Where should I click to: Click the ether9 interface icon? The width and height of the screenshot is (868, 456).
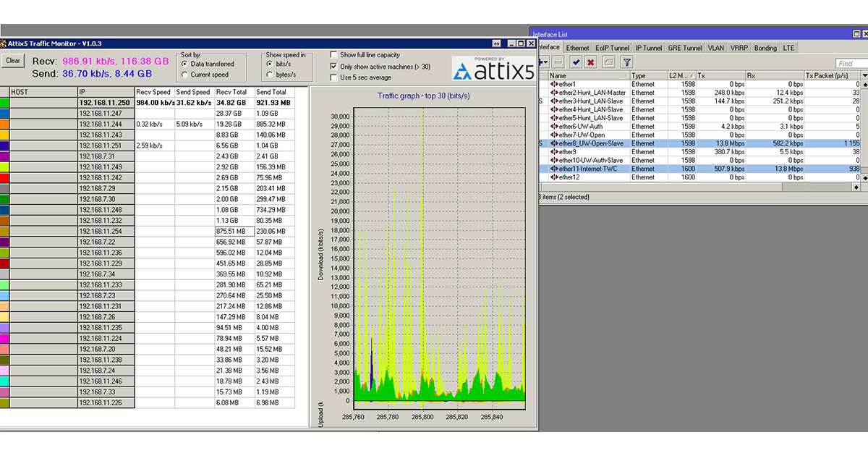tap(554, 152)
